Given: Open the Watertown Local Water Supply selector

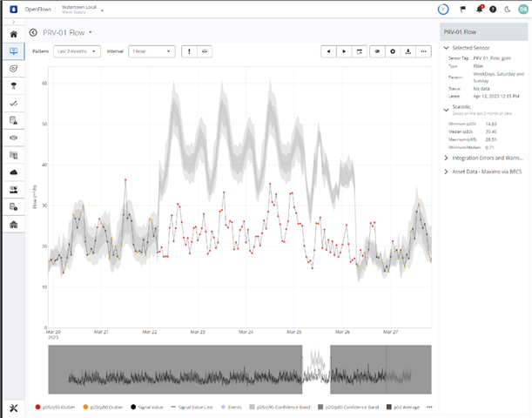Looking at the screenshot, I should click(83, 10).
